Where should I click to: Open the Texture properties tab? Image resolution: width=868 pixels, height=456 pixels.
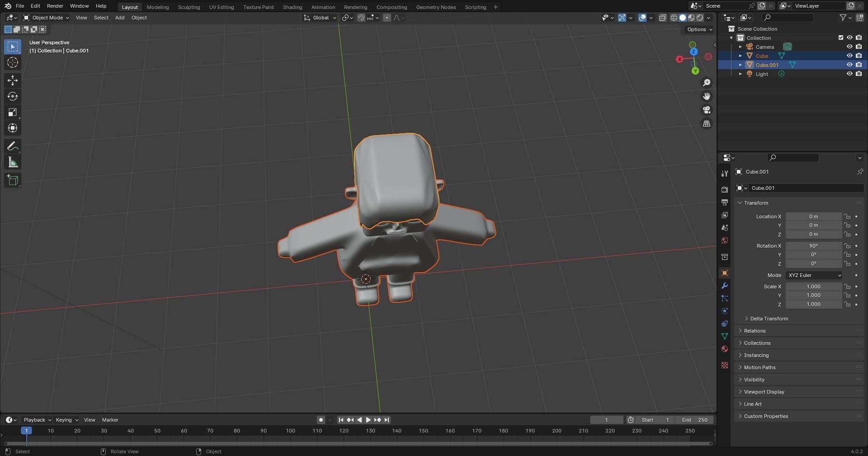point(724,365)
